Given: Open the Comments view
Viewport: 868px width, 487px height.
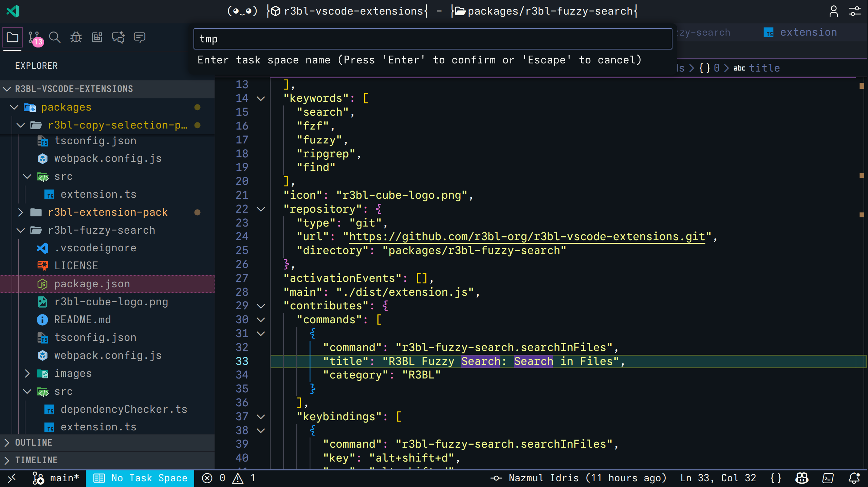Looking at the screenshot, I should pos(139,37).
